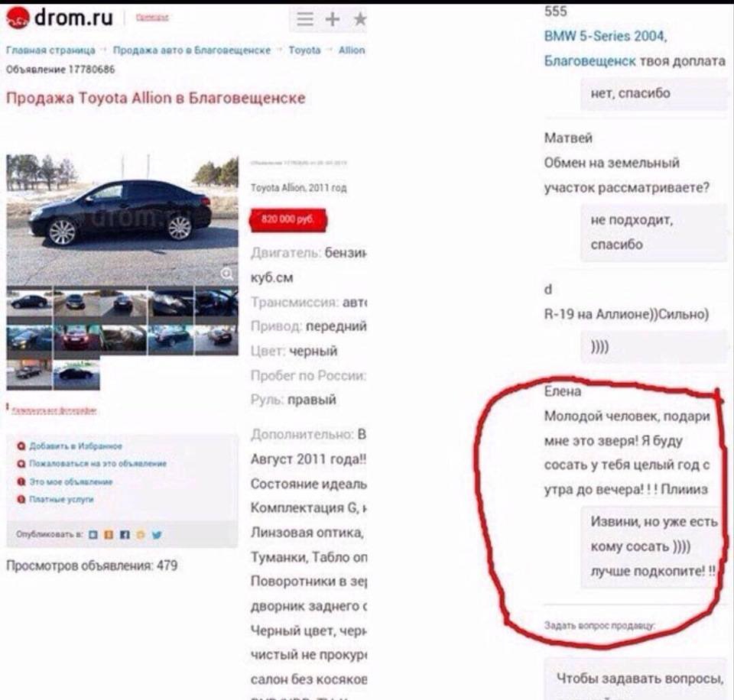The height and width of the screenshot is (700, 734).
Task: Share listing via Twitter icon
Action: (x=156, y=534)
